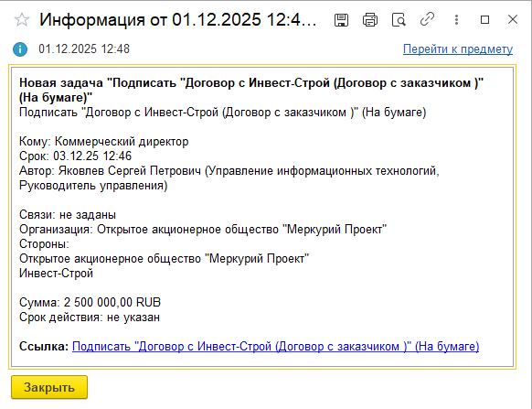Follow the 'Перейти к предмету' link
The width and height of the screenshot is (532, 409).
(x=458, y=49)
